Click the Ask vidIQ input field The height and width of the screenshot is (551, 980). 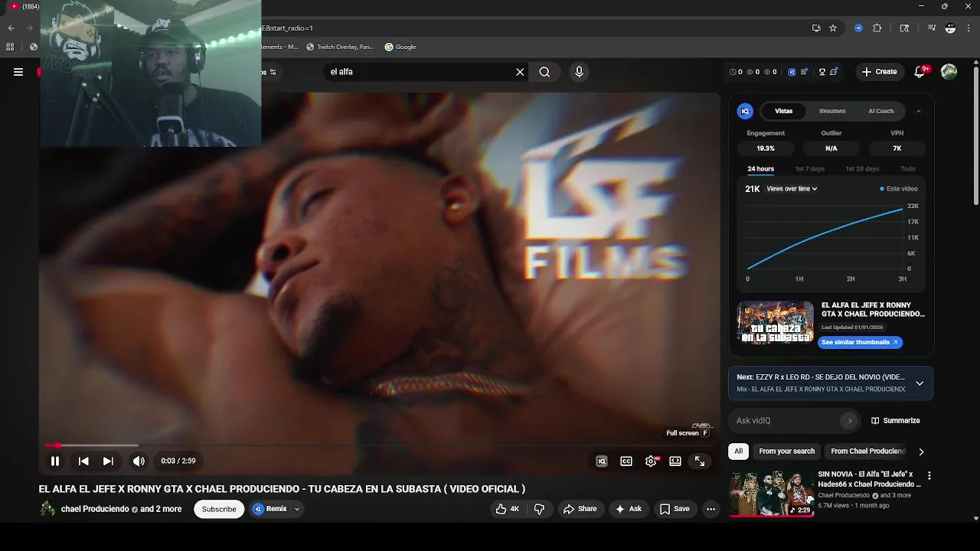786,420
